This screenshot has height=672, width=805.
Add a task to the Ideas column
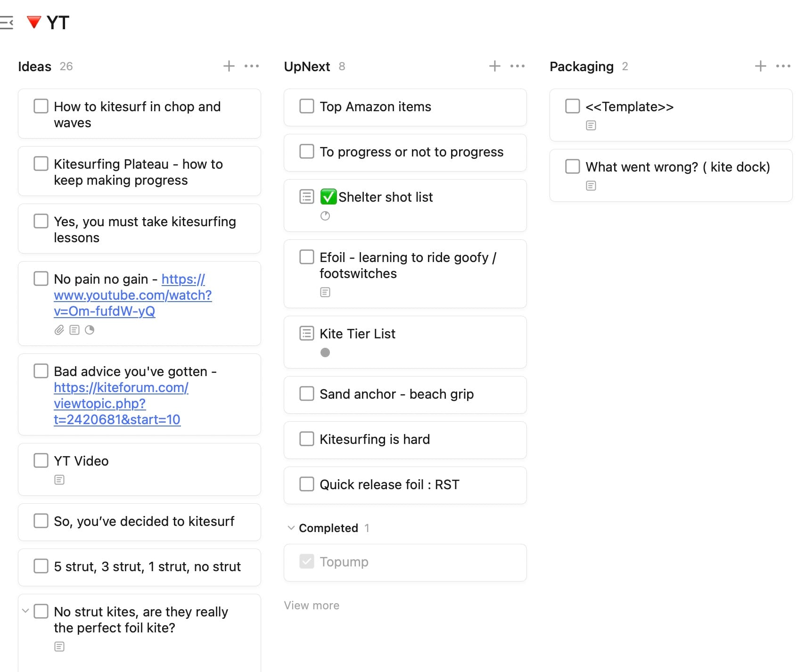229,66
